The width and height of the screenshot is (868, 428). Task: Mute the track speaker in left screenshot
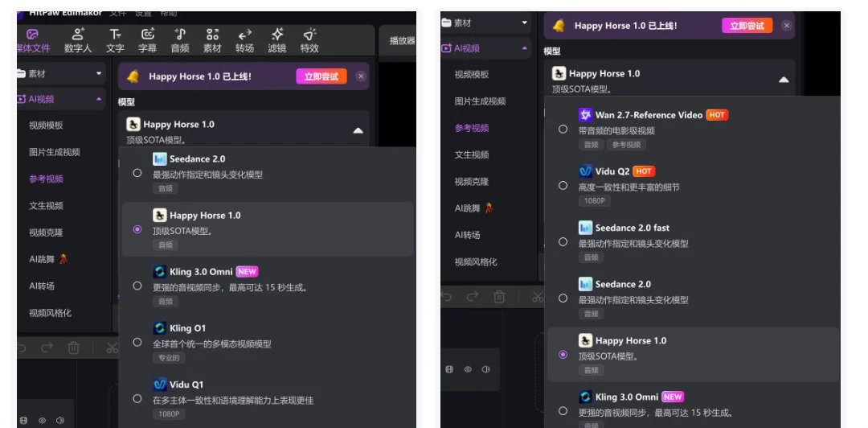coord(60,421)
